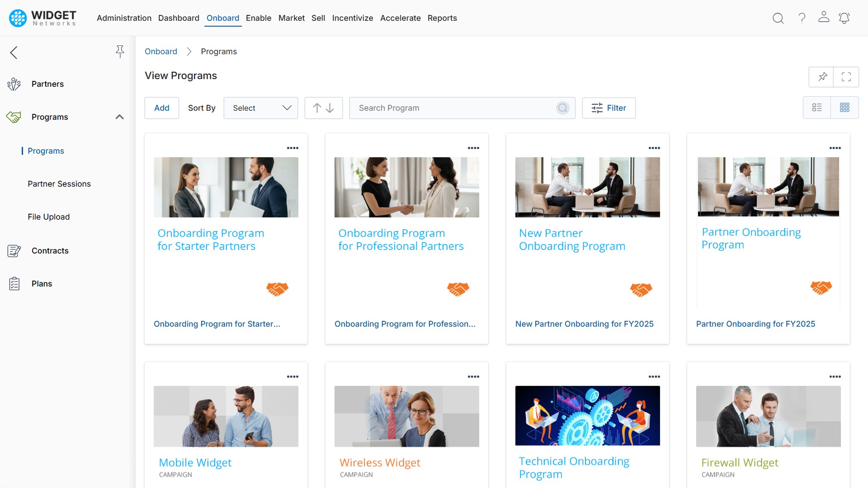
Task: Click the back arrow above the sidebar
Action: coord(14,52)
